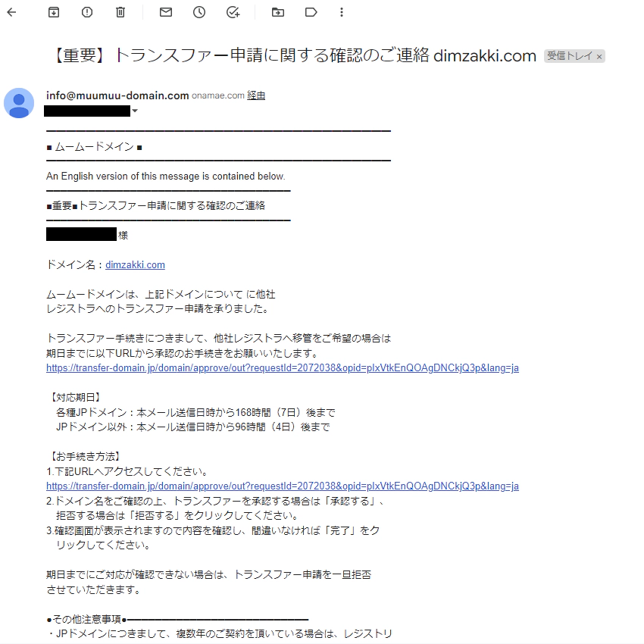Open the dimzakki.com domain link
644x644 pixels.
[135, 265]
